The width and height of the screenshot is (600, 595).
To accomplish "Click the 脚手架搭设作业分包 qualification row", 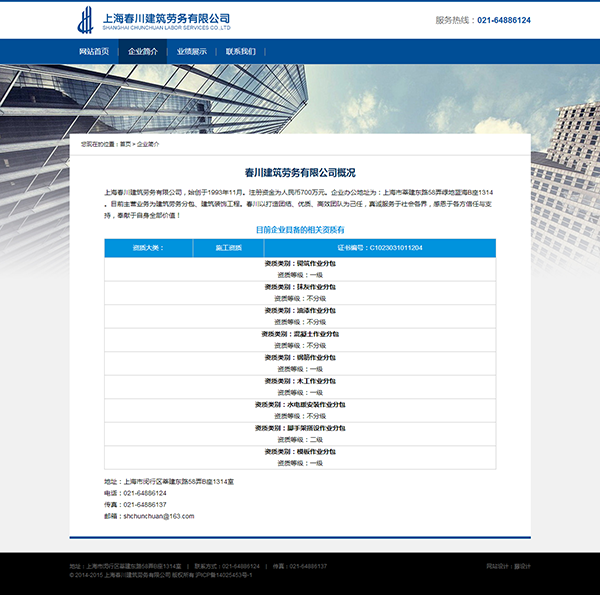I will pyautogui.click(x=300, y=434).
